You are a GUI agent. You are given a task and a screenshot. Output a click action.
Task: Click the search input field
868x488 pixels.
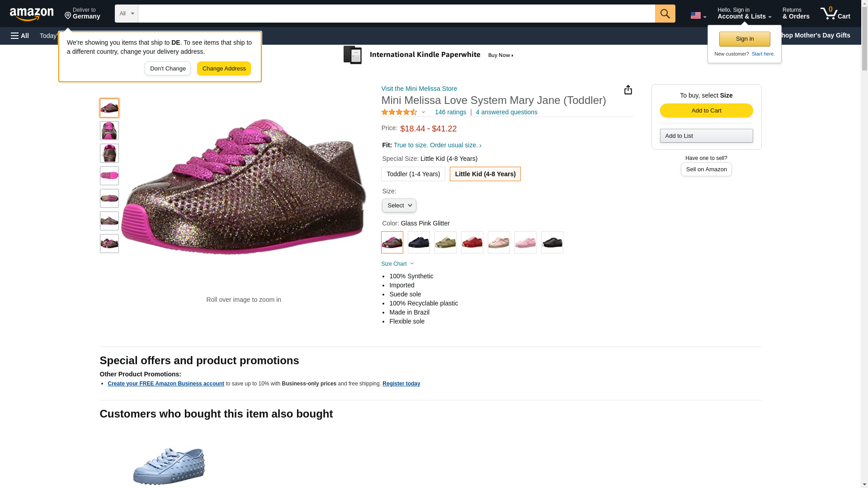396,14
